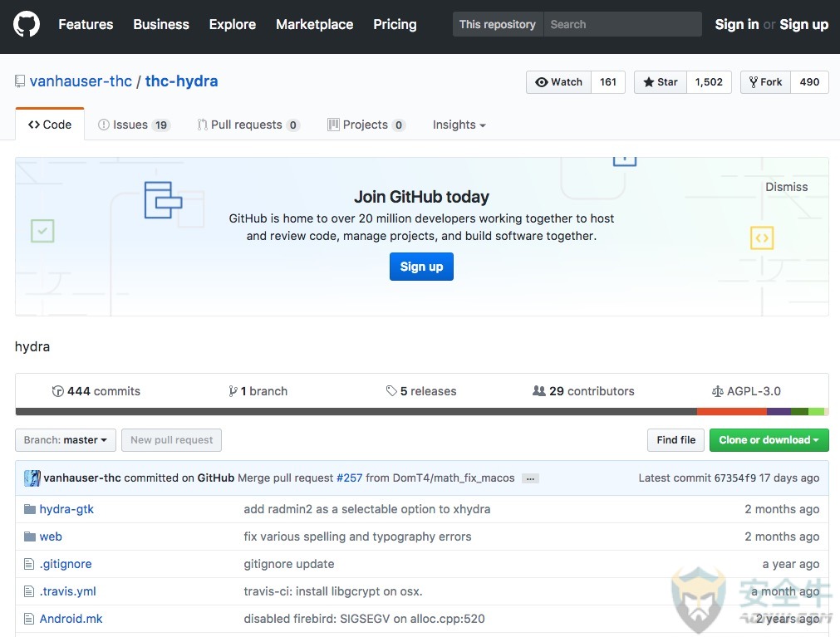
Task: Click the purple language bar segment
Action: pyautogui.click(x=779, y=412)
